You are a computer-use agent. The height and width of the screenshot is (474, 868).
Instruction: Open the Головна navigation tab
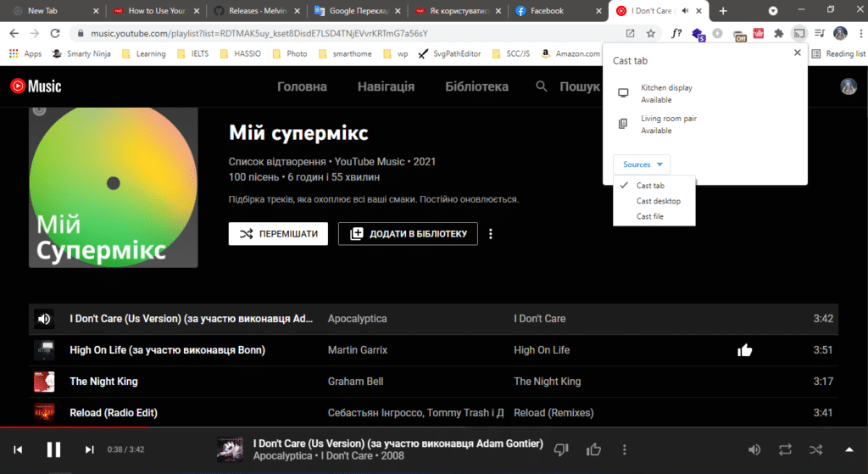point(302,86)
